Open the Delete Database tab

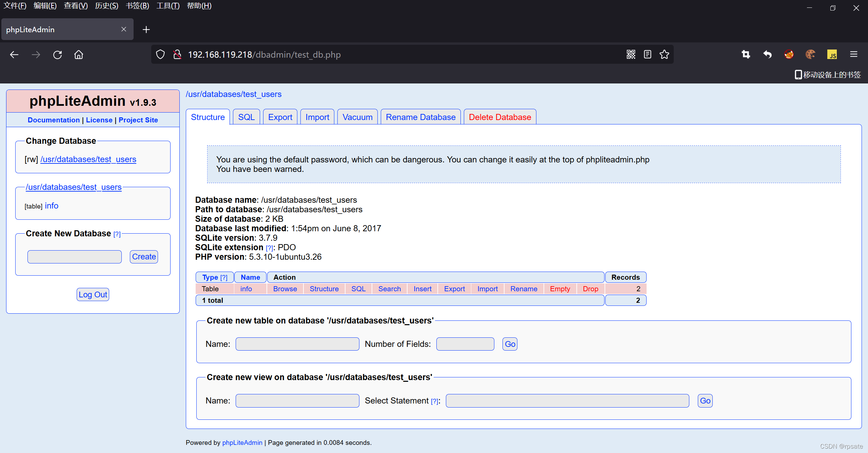tap(500, 117)
